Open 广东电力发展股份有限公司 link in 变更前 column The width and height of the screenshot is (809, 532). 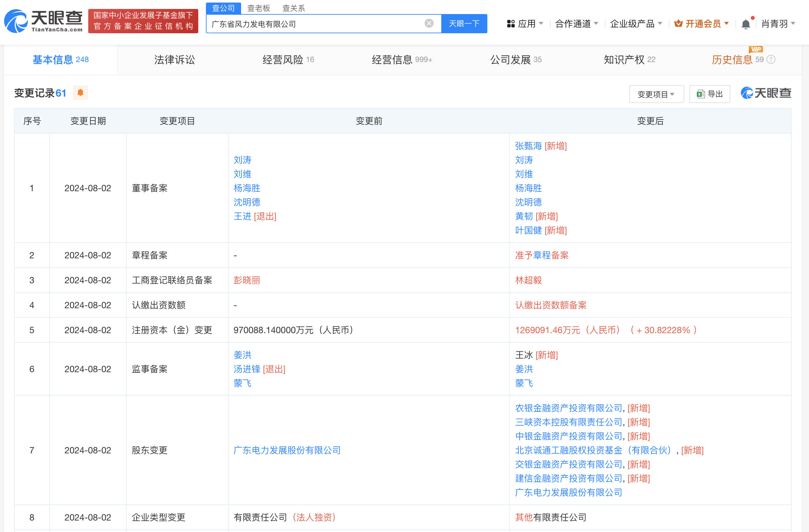[287, 450]
